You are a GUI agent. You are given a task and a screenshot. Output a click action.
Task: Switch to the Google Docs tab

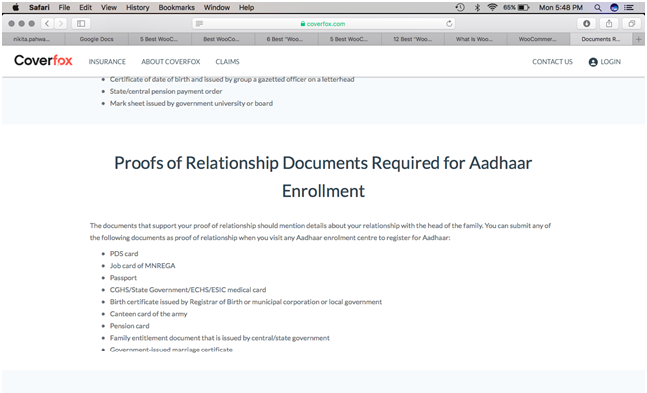[97, 39]
